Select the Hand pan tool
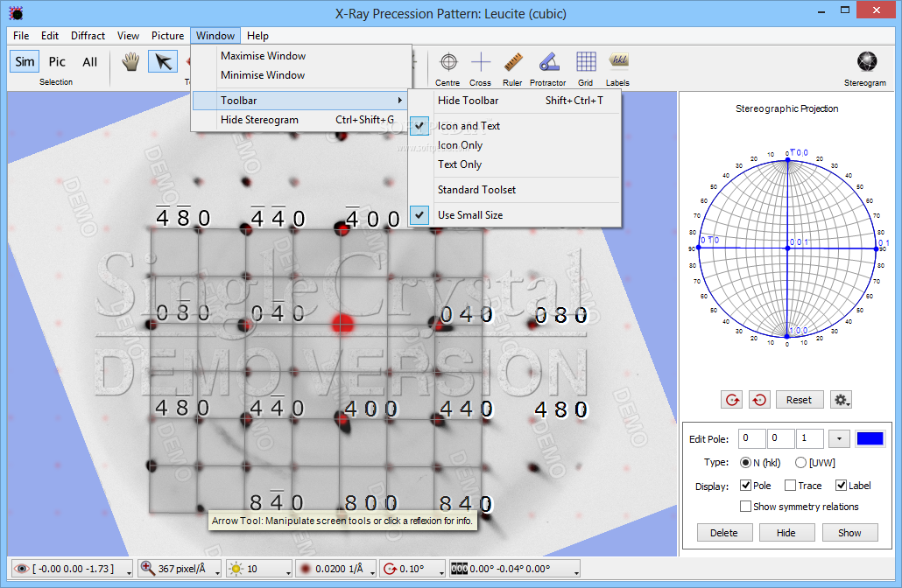This screenshot has height=588, width=902. click(x=130, y=61)
